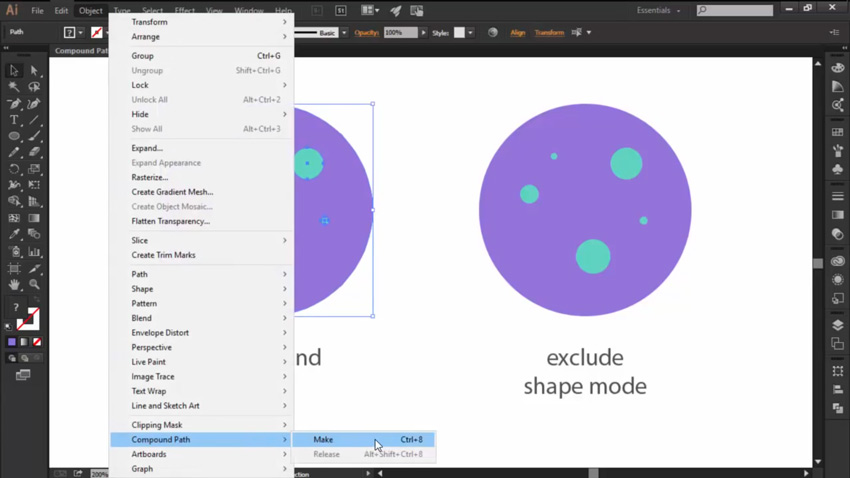Expand the Envelope Distort submenu
The width and height of the screenshot is (850, 478).
202,333
